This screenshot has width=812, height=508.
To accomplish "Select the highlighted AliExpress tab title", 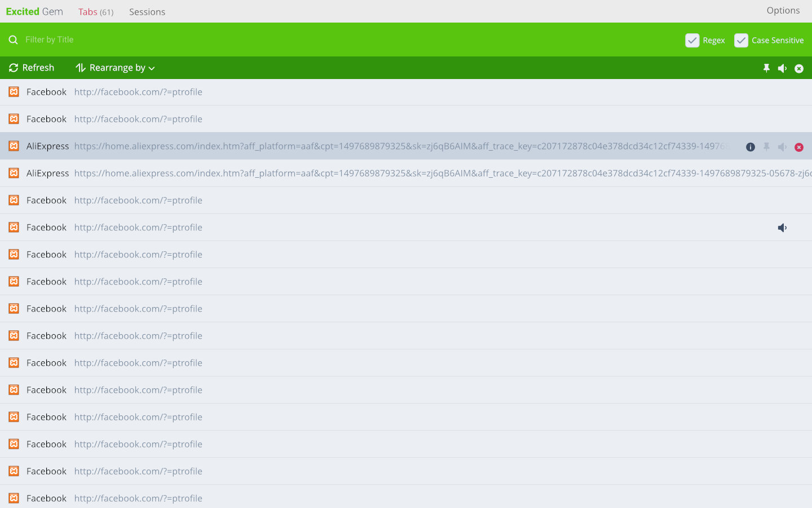I will (x=48, y=146).
